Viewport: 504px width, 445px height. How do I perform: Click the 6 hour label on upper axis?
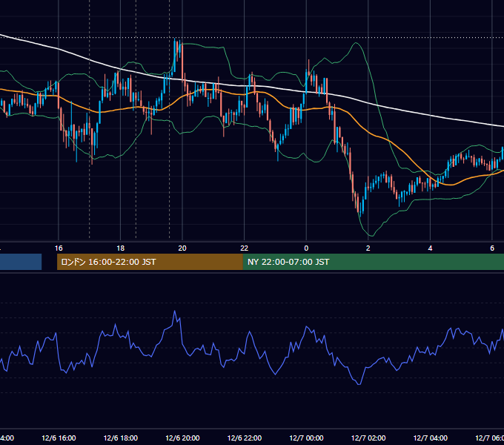click(x=492, y=248)
